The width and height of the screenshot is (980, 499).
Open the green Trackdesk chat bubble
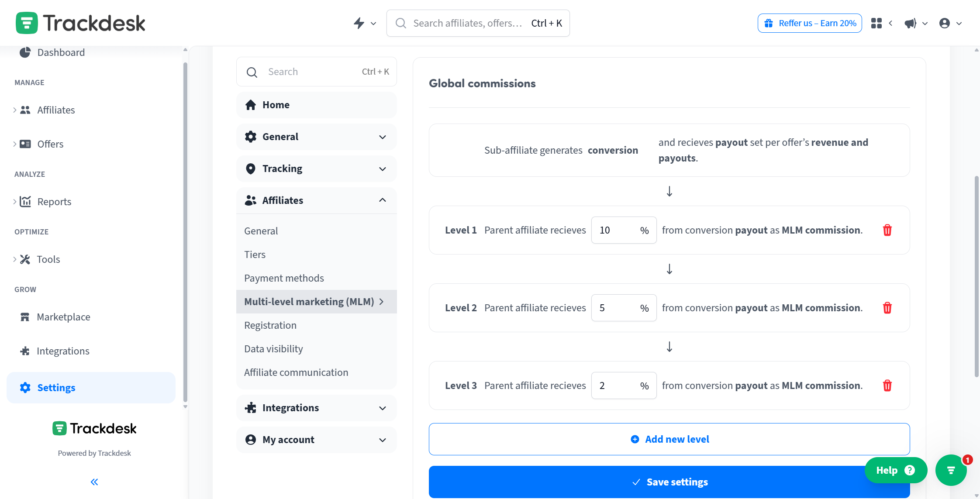click(x=951, y=470)
